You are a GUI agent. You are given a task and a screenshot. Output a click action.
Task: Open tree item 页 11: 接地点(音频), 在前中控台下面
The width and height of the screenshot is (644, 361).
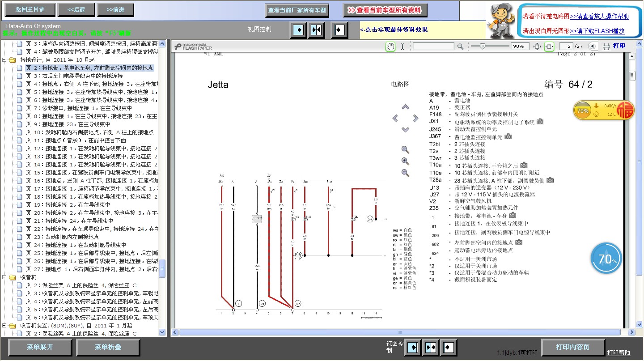point(75,140)
